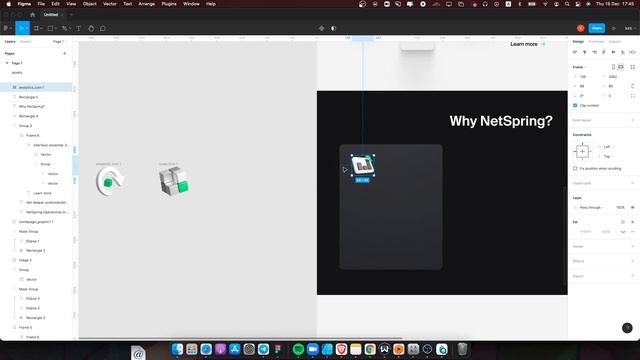Select the Hand tool
640x360 pixels.
click(91, 28)
